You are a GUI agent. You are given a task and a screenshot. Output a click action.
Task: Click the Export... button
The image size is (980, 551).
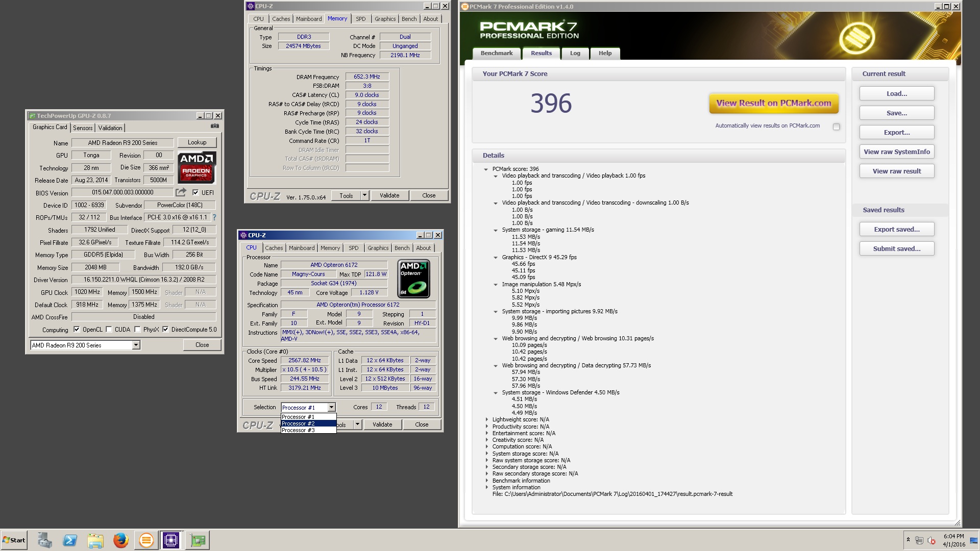(897, 132)
